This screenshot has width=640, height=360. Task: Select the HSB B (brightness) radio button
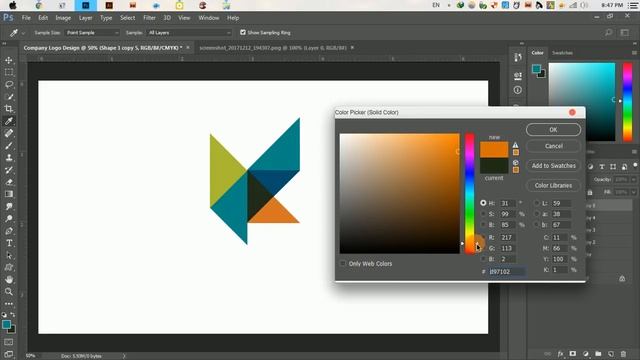[x=483, y=224]
